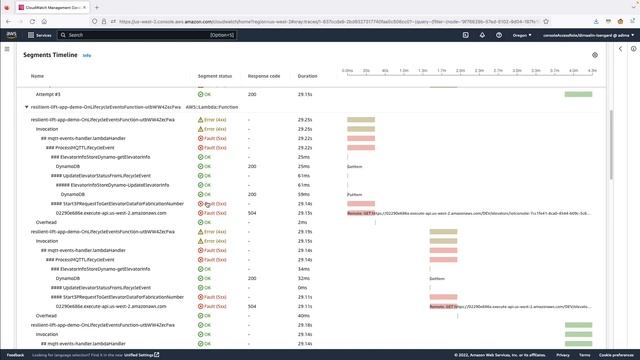Click the 504 response code at 29.13s
The width and height of the screenshot is (640, 360).
point(252,213)
